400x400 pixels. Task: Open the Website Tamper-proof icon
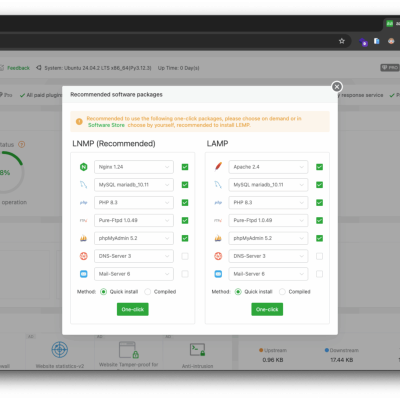[128, 350]
